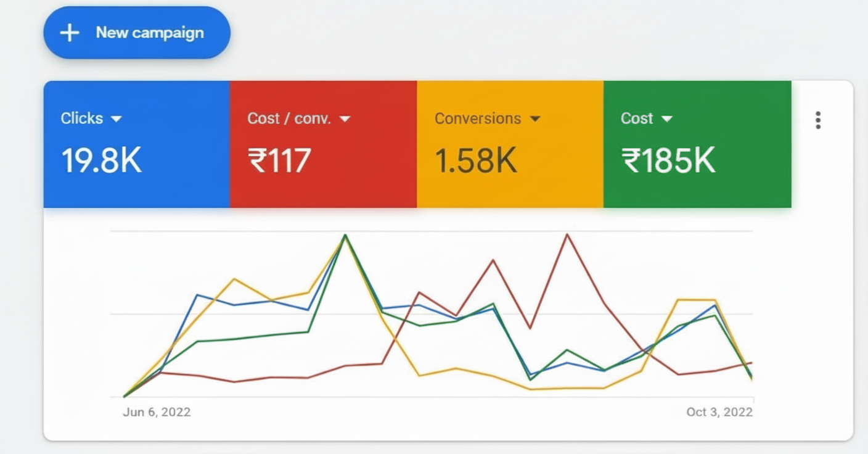Open the green Cost card dropdown arrow
The width and height of the screenshot is (868, 454).
[667, 119]
